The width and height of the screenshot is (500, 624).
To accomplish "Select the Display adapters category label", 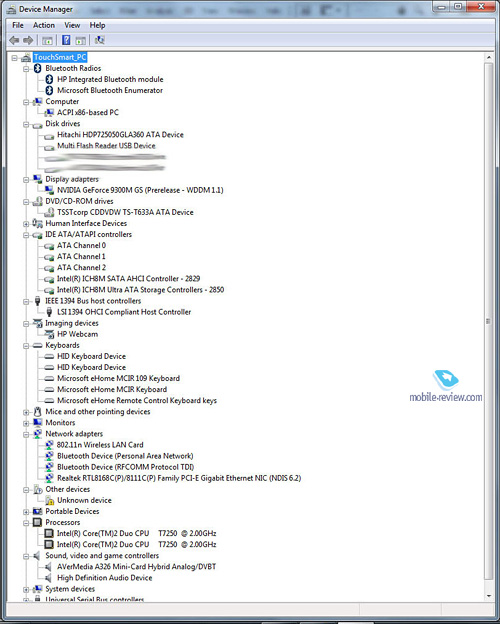I will 72,179.
